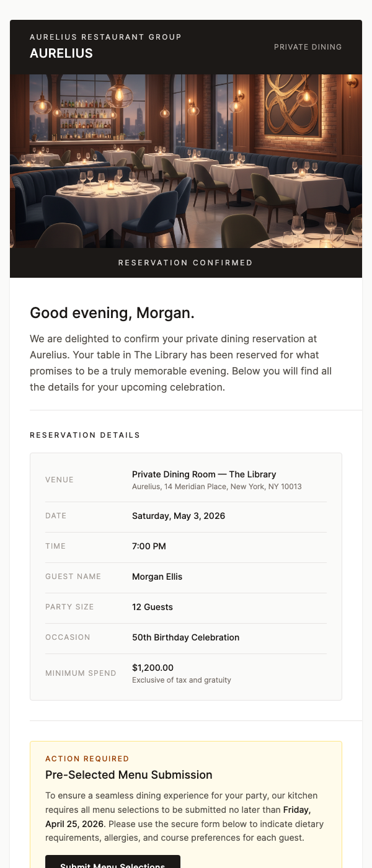
Task: Click the Submit Menu Selections button
Action: [112, 864]
